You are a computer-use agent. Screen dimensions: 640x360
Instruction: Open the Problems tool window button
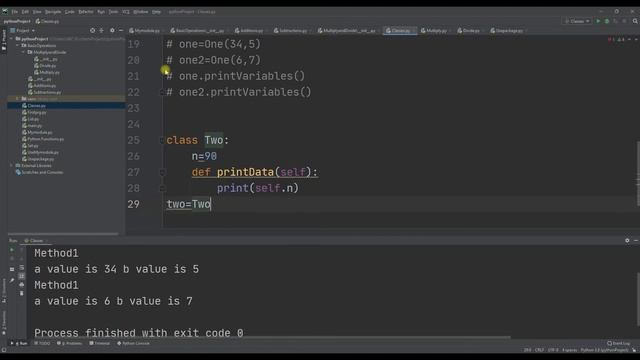pyautogui.click(x=69, y=344)
